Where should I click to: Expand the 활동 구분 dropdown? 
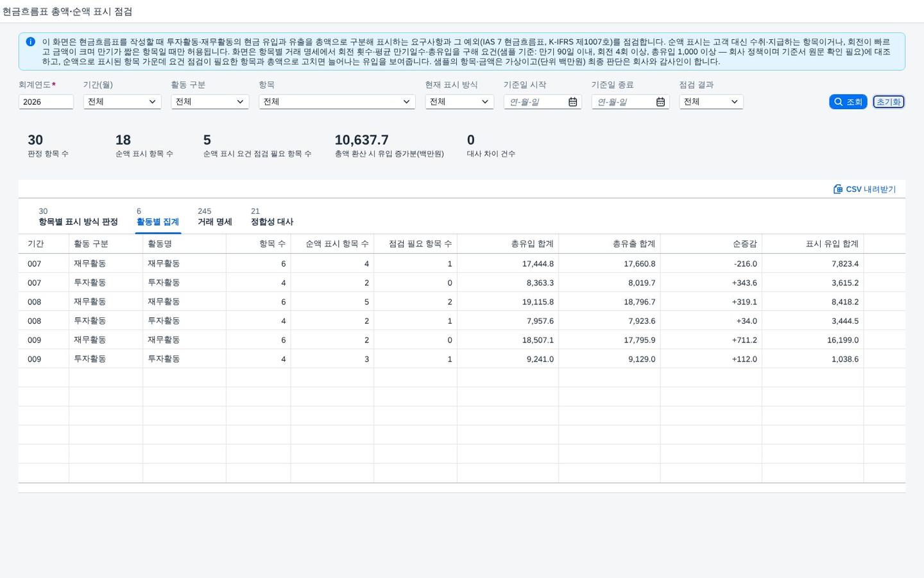point(210,101)
